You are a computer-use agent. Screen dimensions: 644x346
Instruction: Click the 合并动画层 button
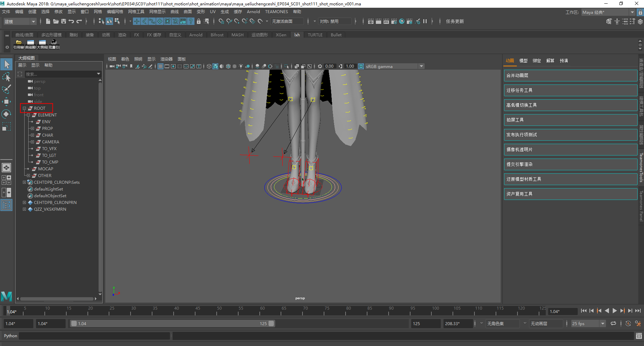(570, 75)
